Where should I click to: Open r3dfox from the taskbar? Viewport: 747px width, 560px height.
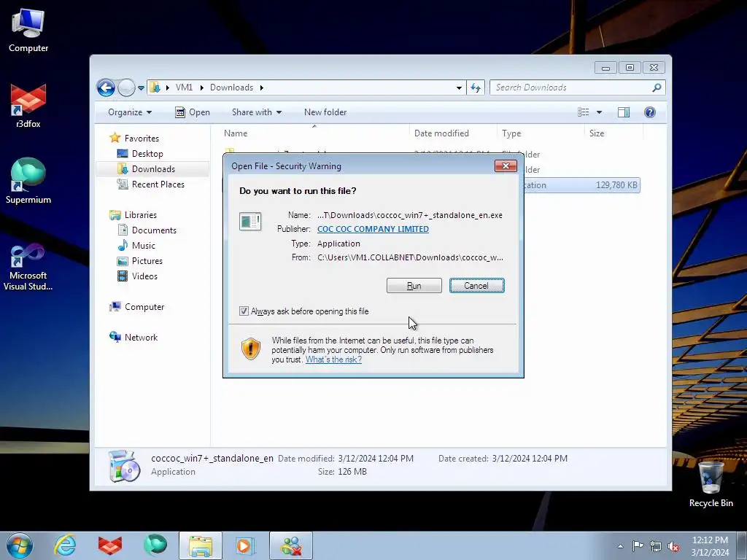pos(110,545)
